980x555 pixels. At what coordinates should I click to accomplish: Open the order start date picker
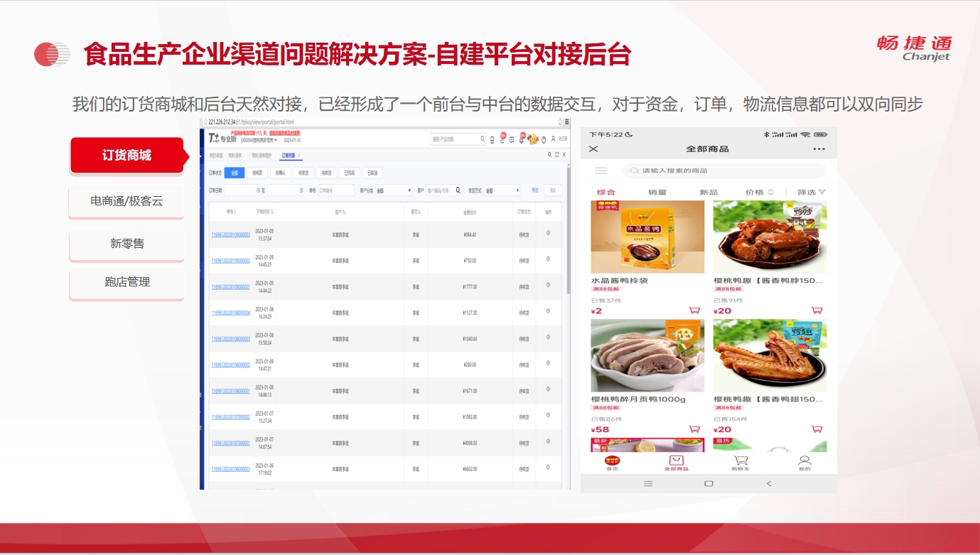[258, 190]
